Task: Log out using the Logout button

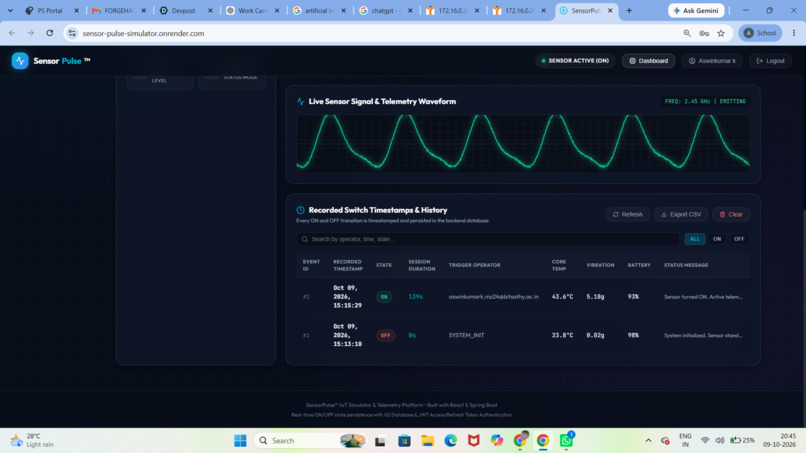Action: point(770,61)
